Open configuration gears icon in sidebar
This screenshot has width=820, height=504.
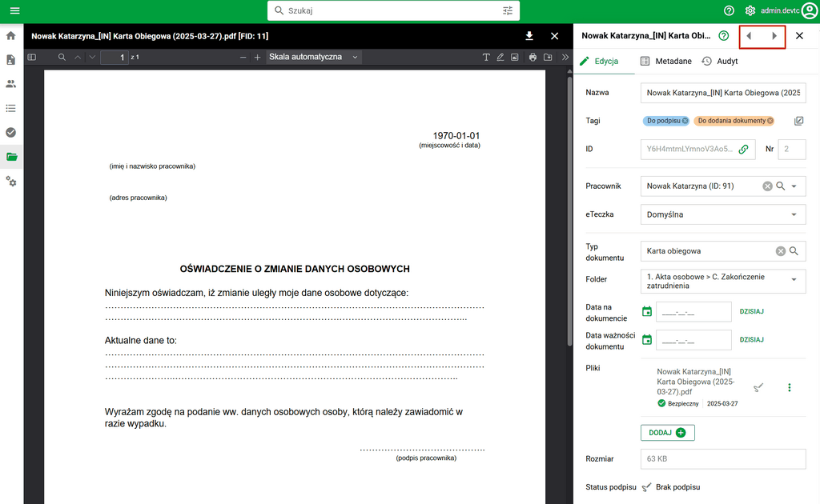click(11, 182)
